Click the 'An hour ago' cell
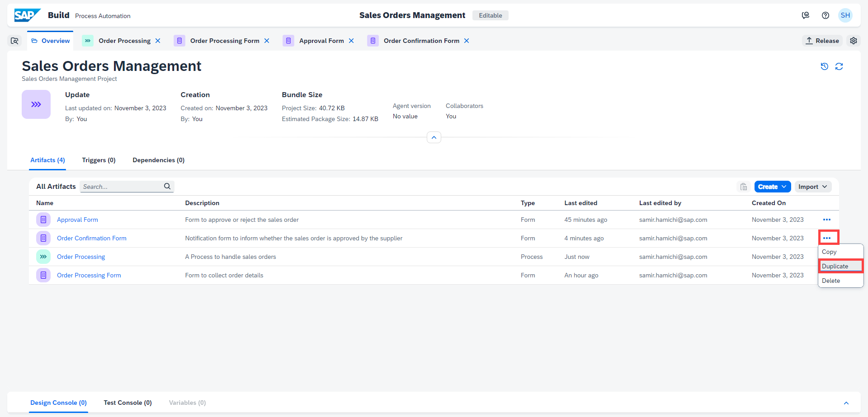Image resolution: width=868 pixels, height=417 pixels. point(581,275)
